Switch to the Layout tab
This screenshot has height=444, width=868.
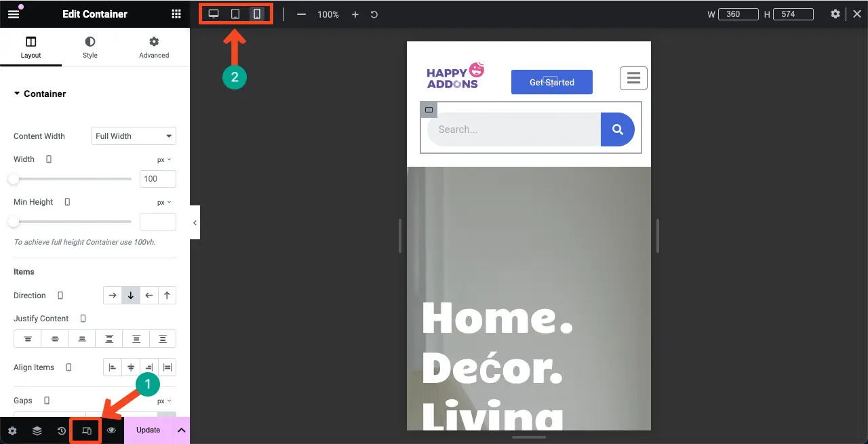(31, 47)
